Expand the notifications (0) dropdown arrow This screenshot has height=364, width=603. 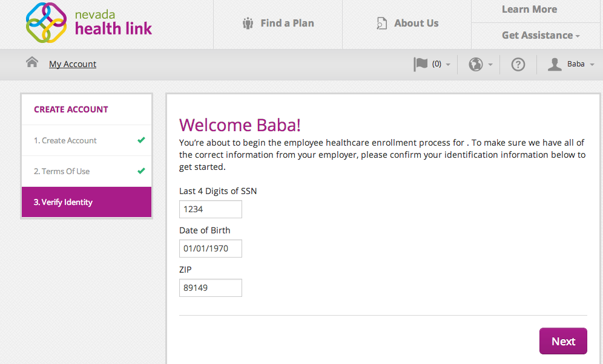(448, 65)
